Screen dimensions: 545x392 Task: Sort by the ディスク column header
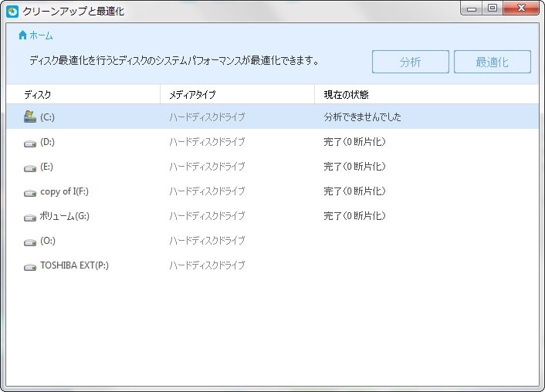point(38,94)
